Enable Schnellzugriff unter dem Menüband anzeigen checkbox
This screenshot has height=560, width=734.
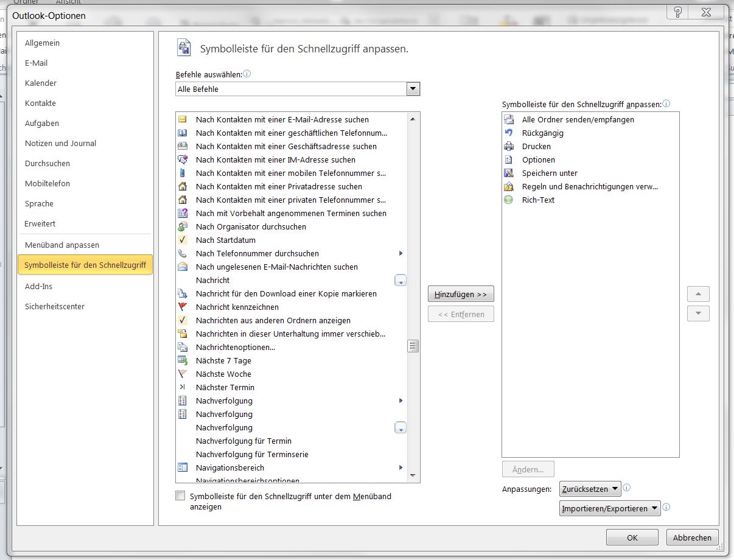(x=180, y=495)
